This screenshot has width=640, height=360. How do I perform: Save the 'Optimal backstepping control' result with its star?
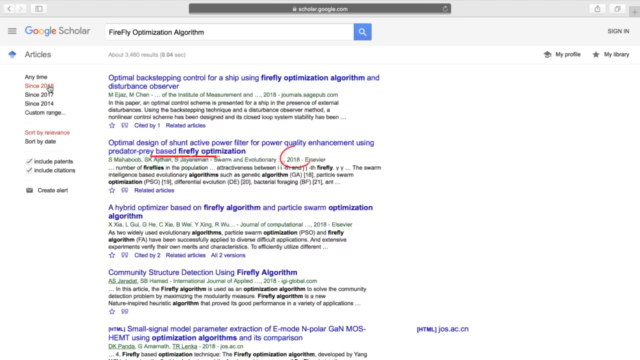[x=112, y=125]
